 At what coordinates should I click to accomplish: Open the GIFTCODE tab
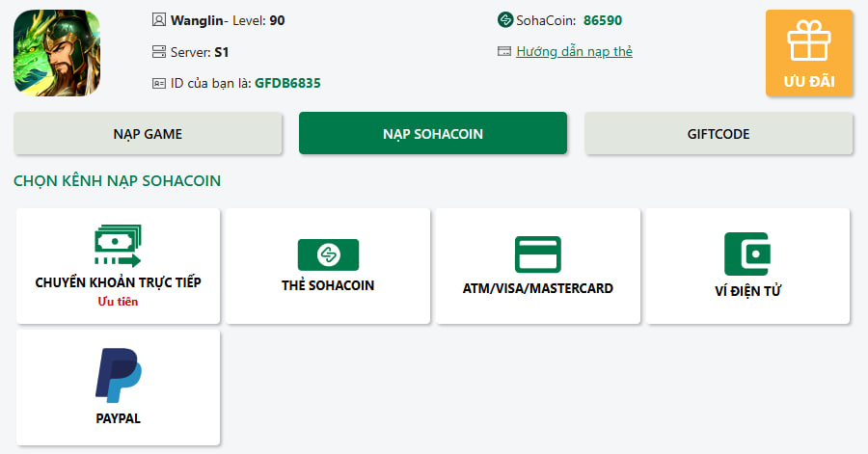pos(719,134)
